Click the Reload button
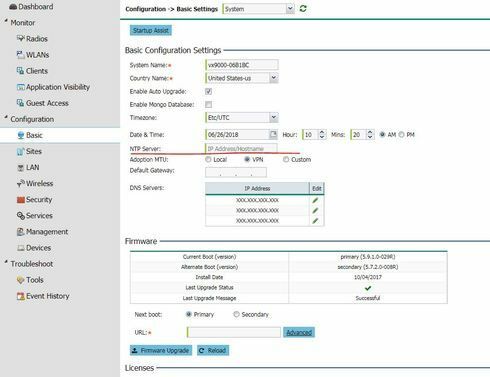The height and width of the screenshot is (377, 490). coord(213,350)
